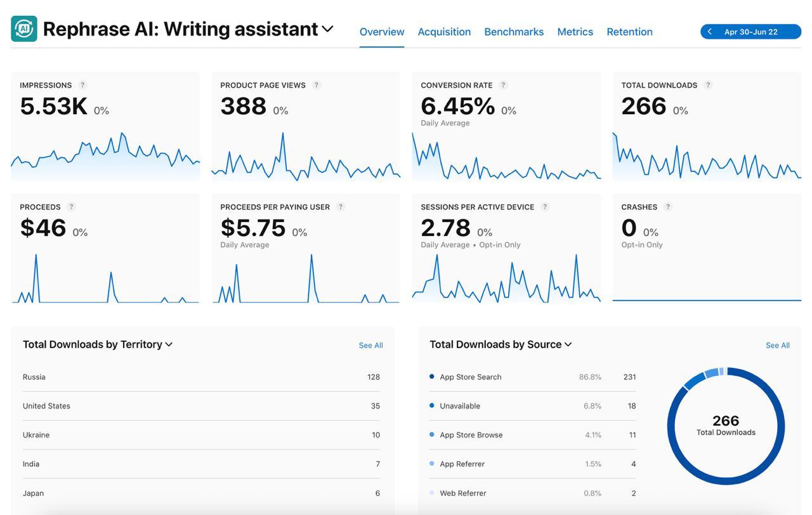Switch to the Acquisition tab
This screenshot has width=812, height=515.
(x=444, y=32)
